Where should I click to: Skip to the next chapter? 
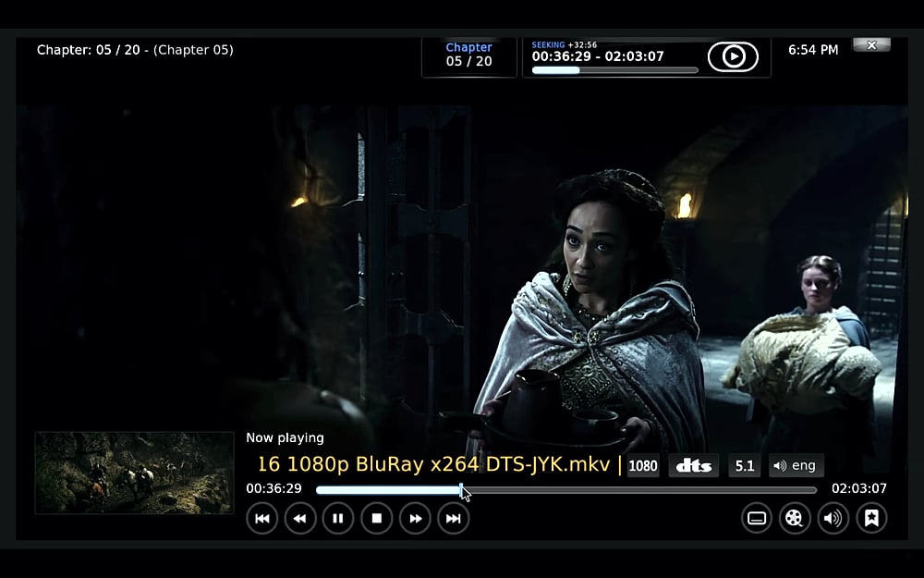[453, 519]
